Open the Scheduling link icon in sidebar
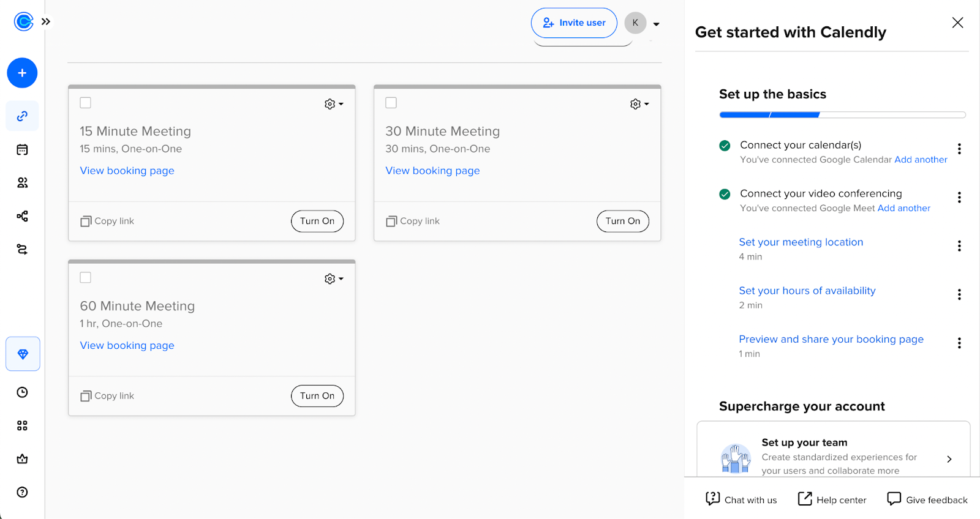This screenshot has width=980, height=519. click(22, 116)
